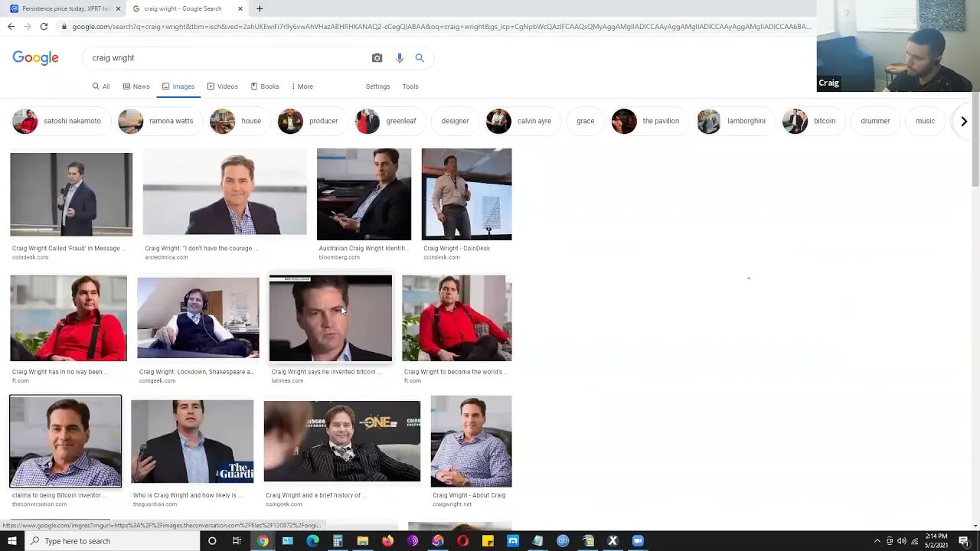980x551 pixels.
Task: Open the 'About Craig' craigwright.net image
Action: pyautogui.click(x=471, y=442)
